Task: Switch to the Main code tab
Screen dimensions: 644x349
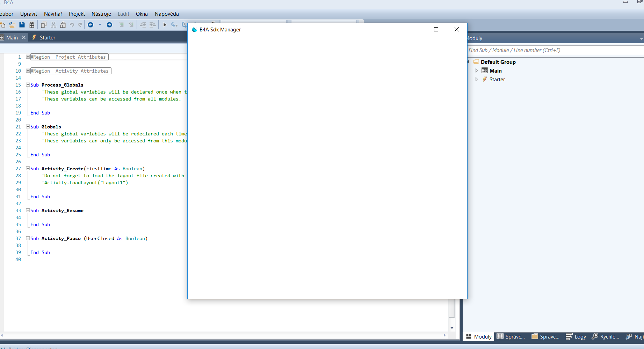Action: pos(12,37)
